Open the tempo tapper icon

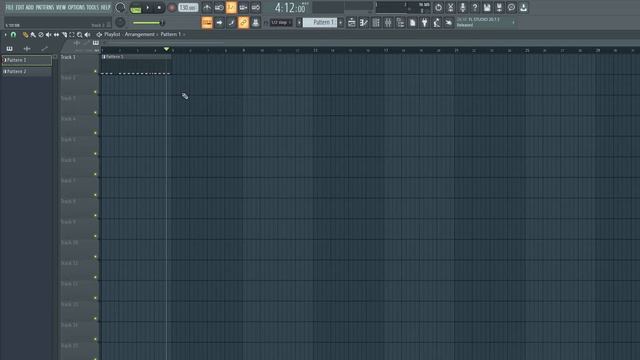pyautogui.click(x=437, y=22)
